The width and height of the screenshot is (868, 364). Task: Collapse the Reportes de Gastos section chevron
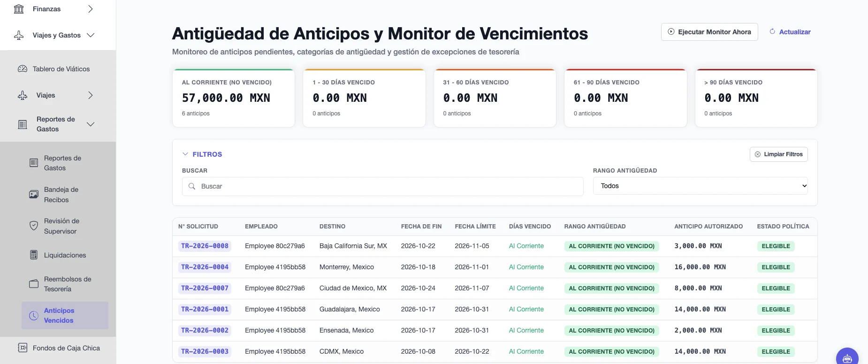click(x=91, y=124)
